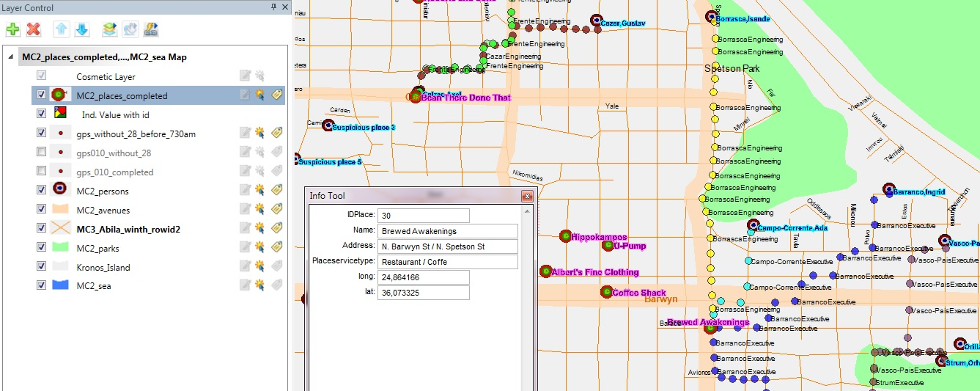The height and width of the screenshot is (391, 980).
Task: Hide the MC2_parks layer via its checkbox
Action: [41, 249]
